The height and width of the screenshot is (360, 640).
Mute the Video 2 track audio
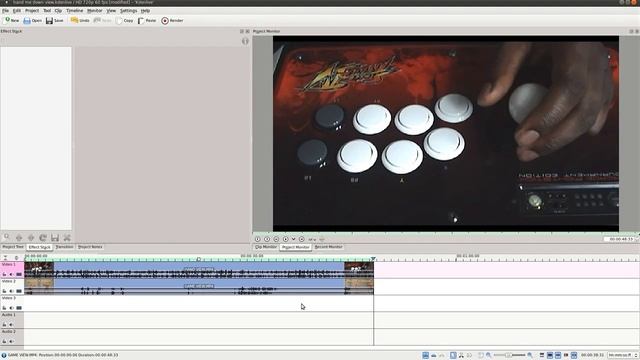coord(11,291)
